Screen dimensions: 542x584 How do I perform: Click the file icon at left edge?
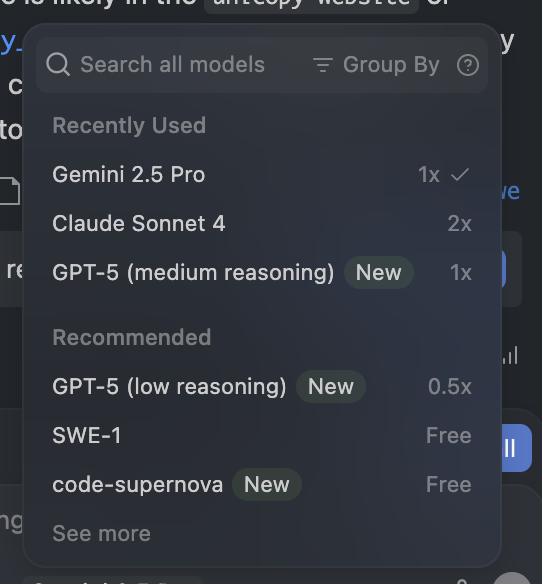[x=10, y=191]
